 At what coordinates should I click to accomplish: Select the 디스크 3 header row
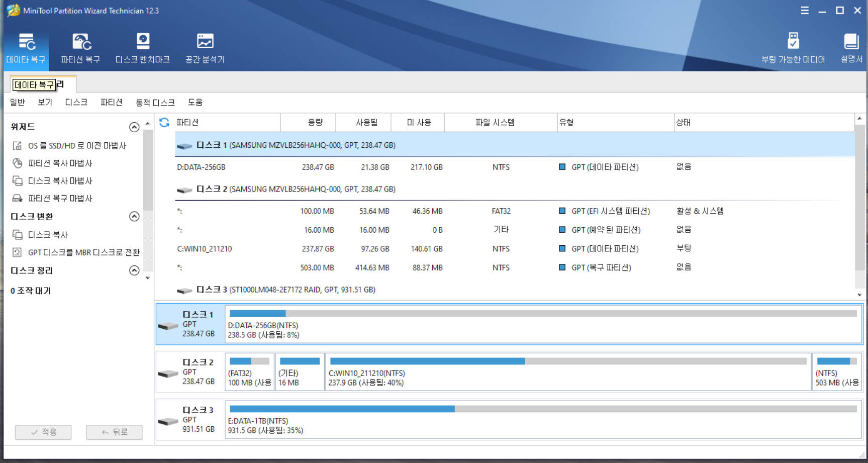click(x=515, y=290)
